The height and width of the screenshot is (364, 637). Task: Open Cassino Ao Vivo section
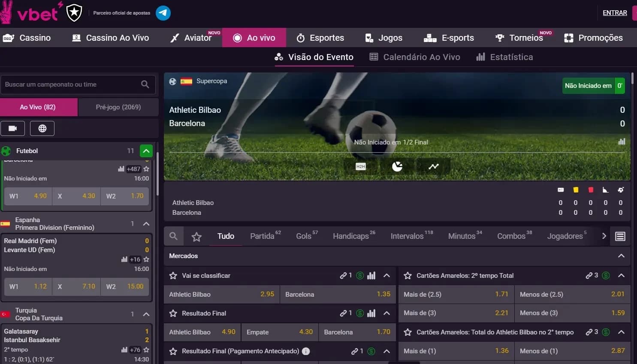[x=111, y=38]
